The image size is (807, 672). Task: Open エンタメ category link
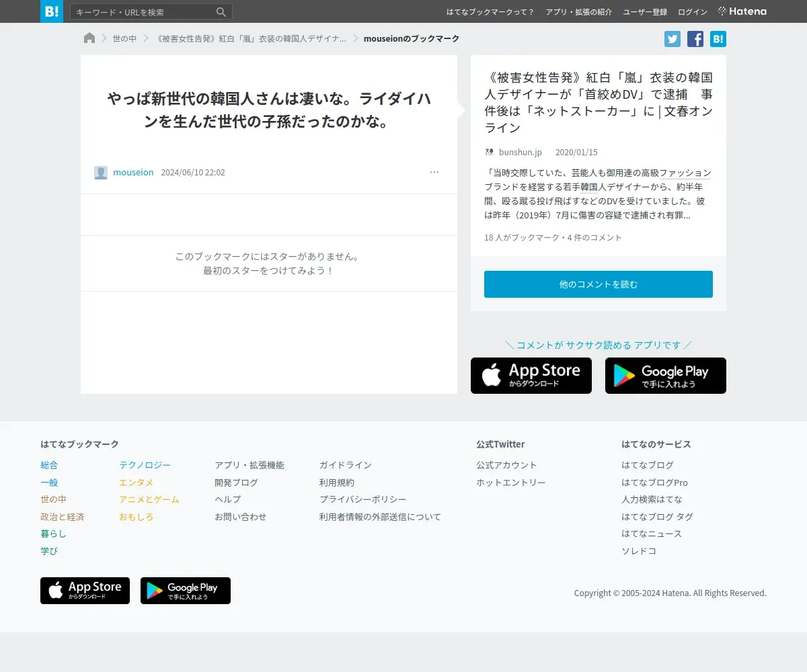[x=137, y=482]
